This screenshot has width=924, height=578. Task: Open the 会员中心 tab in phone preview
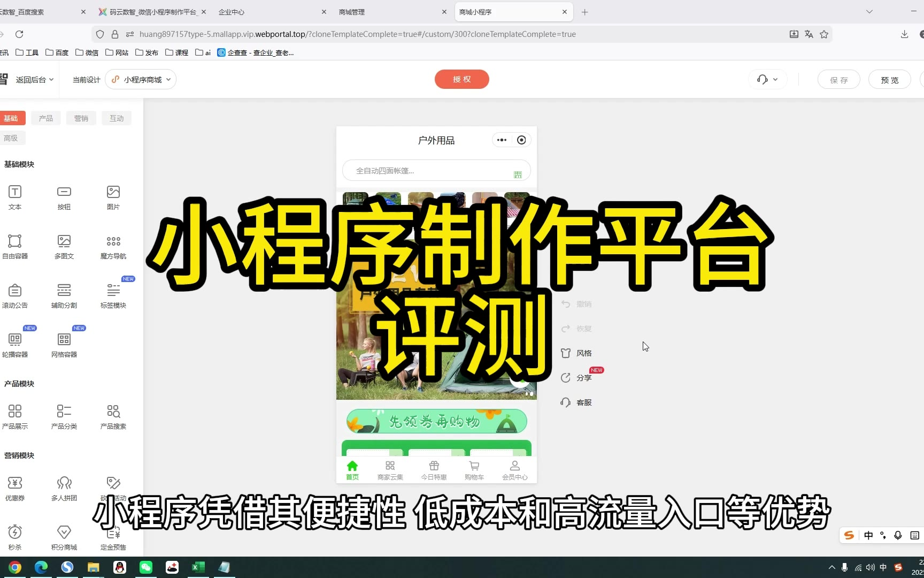[x=515, y=470]
